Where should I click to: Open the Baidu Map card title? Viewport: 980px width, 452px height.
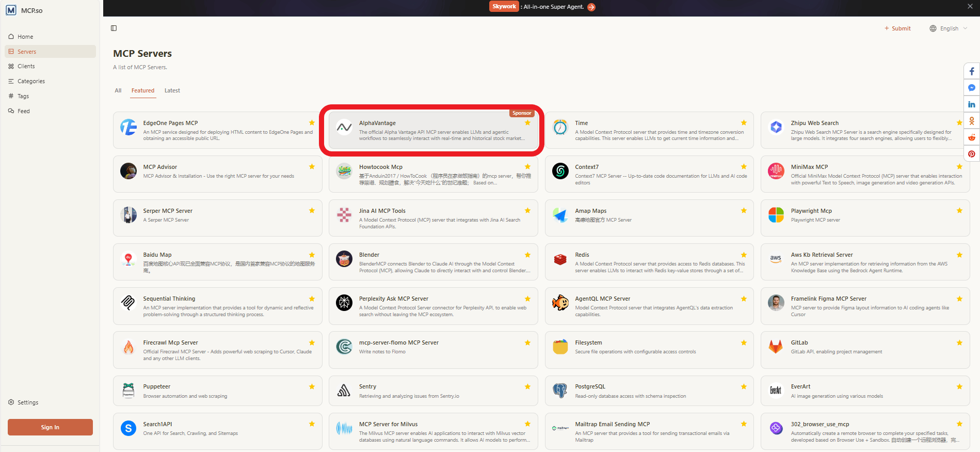157,255
